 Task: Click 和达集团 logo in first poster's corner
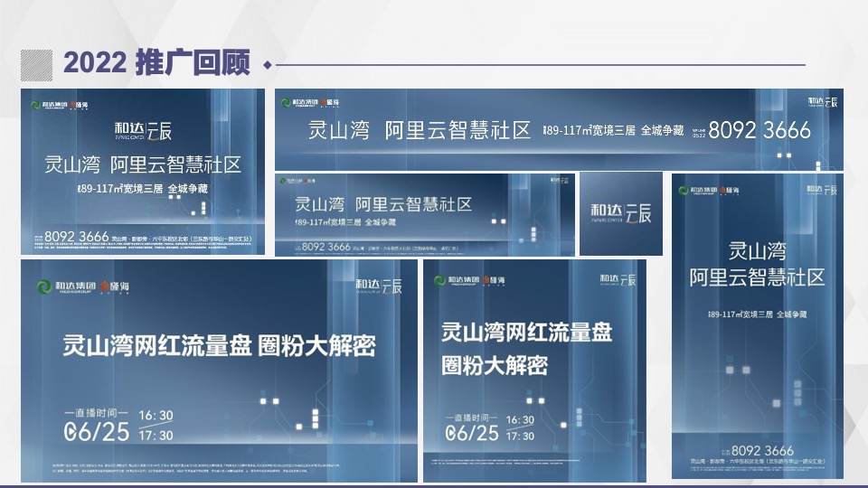49,105
